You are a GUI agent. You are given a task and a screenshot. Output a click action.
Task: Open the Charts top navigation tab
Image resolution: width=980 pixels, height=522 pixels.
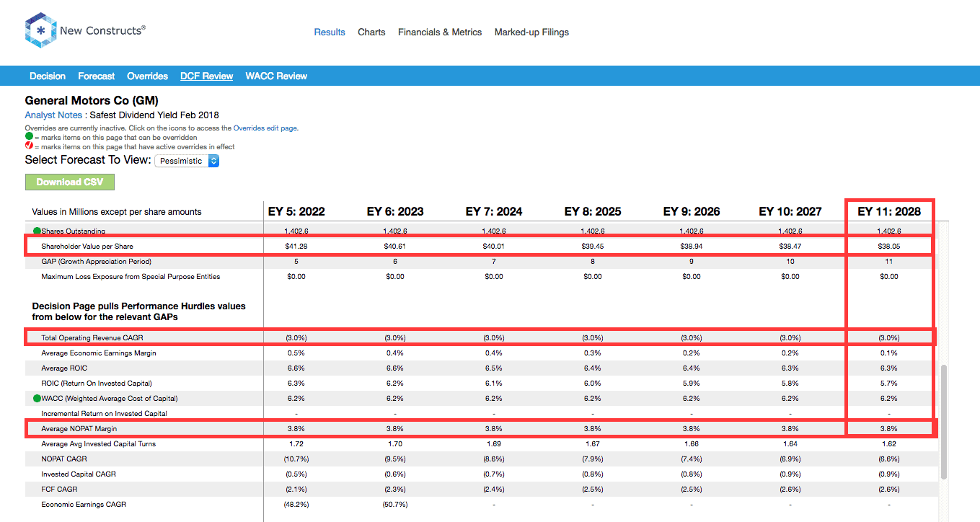click(x=371, y=32)
